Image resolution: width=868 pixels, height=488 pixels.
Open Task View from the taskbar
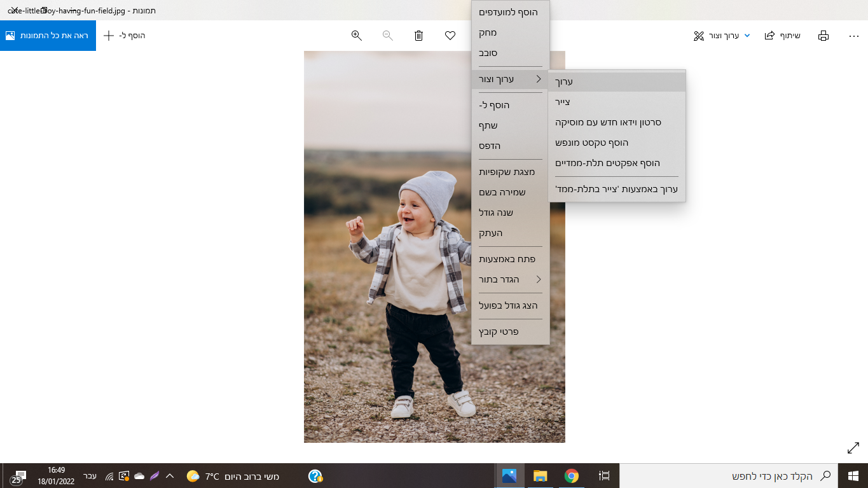[x=604, y=476]
